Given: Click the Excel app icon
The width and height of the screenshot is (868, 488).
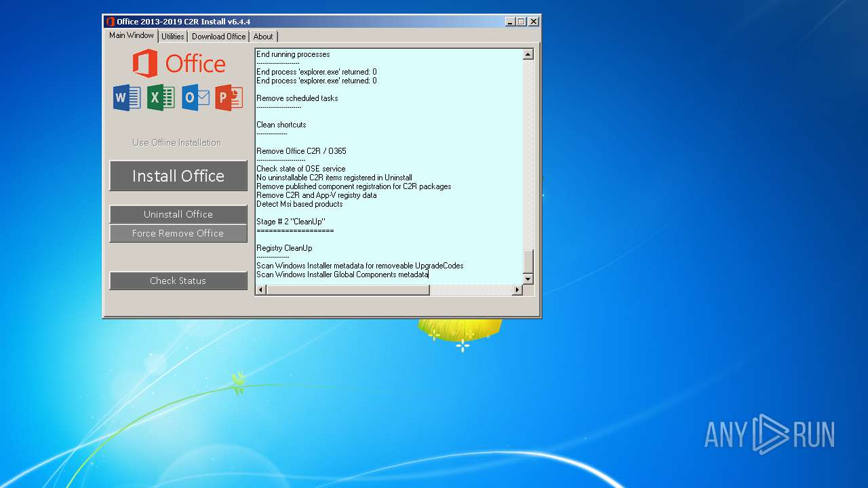Looking at the screenshot, I should (x=161, y=98).
